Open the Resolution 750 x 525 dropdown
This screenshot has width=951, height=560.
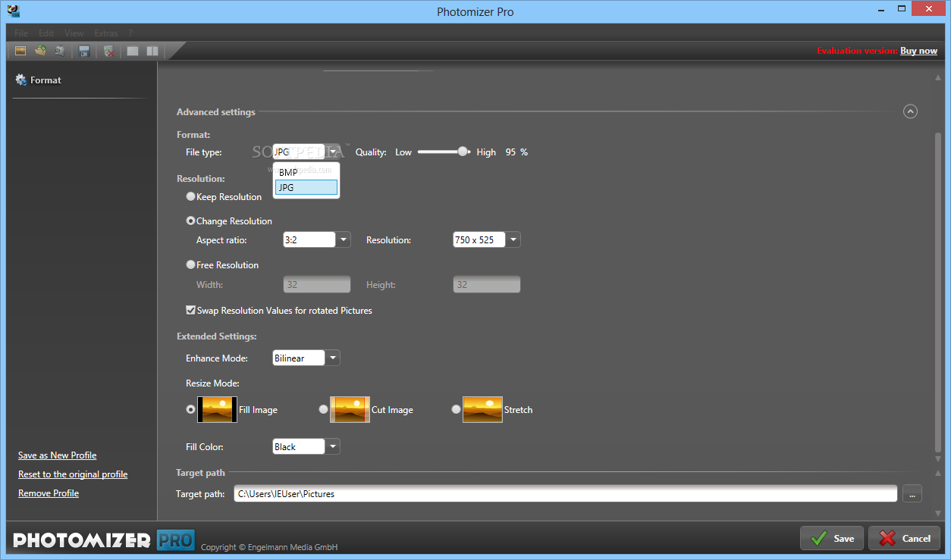pyautogui.click(x=513, y=239)
